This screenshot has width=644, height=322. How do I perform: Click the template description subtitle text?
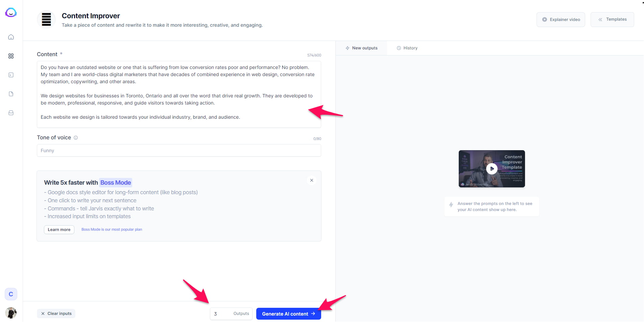pos(162,25)
